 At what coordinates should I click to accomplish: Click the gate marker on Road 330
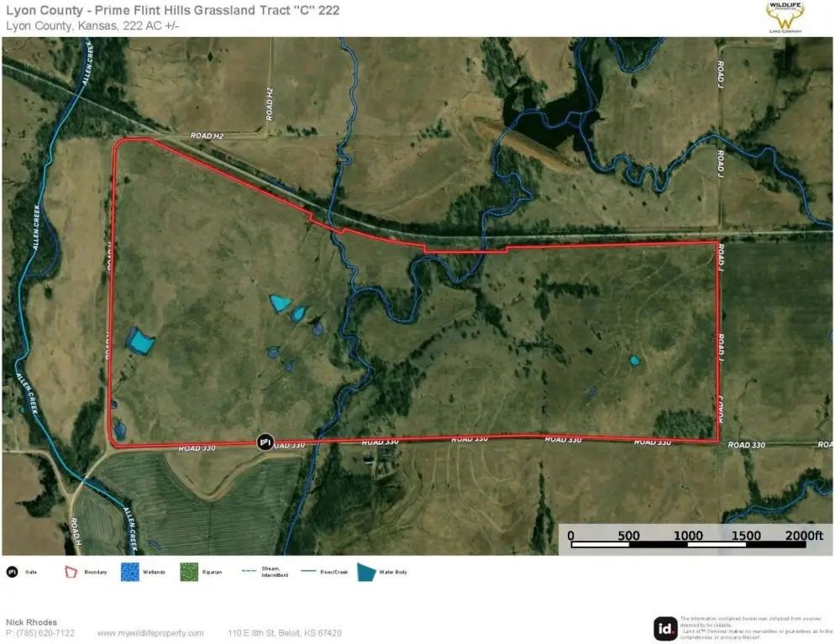265,442
